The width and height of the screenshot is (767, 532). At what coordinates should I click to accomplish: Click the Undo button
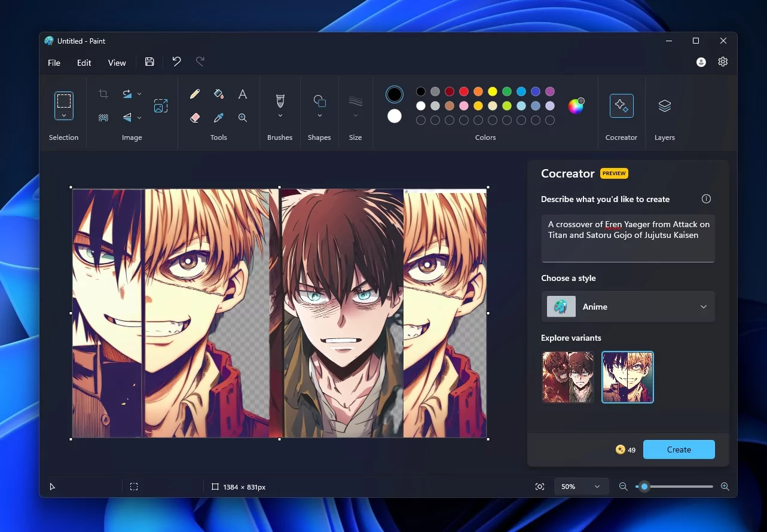176,62
